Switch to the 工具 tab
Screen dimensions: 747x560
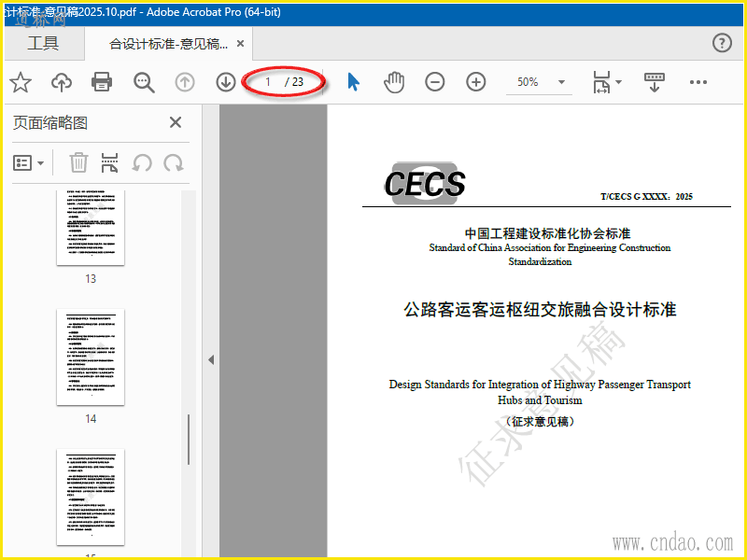(43, 43)
